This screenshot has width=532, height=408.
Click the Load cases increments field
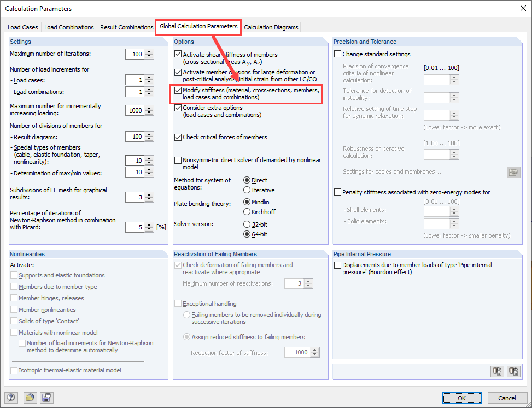pyautogui.click(x=135, y=80)
